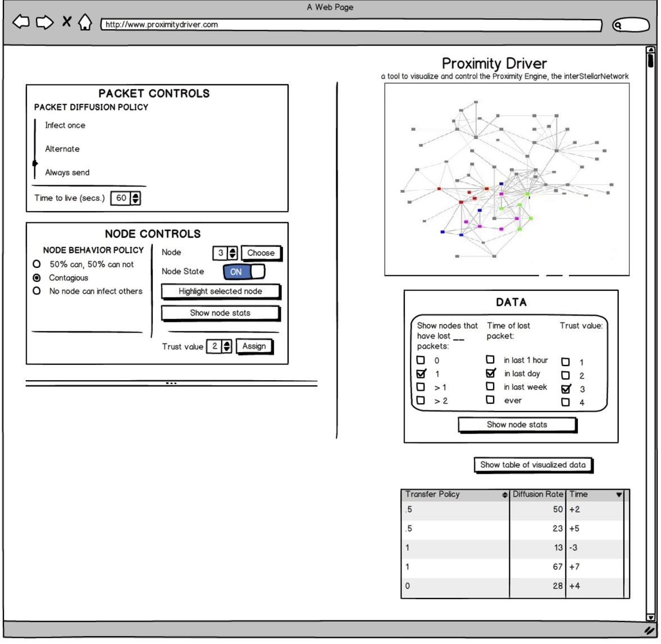
Task: Click the Choose button
Action: pyautogui.click(x=261, y=253)
